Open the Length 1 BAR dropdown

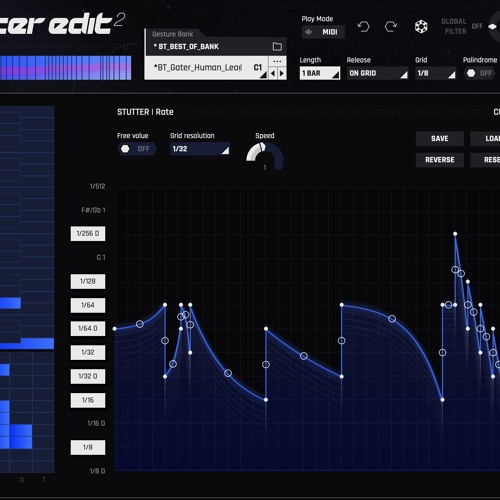[x=320, y=73]
